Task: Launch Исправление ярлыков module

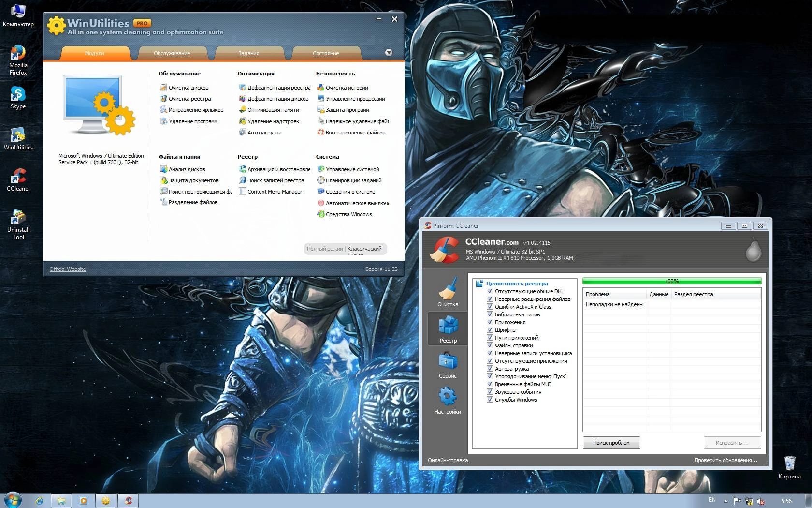Action: [191, 110]
